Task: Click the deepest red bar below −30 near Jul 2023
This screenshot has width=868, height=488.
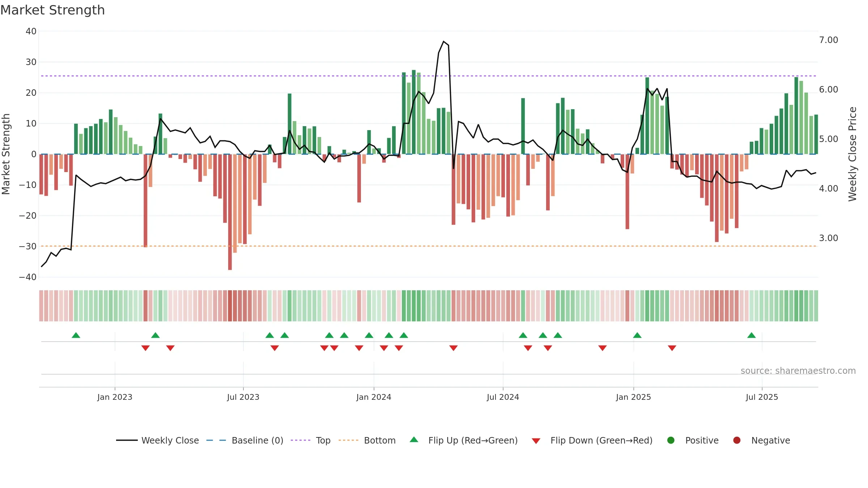Action: [230, 212]
